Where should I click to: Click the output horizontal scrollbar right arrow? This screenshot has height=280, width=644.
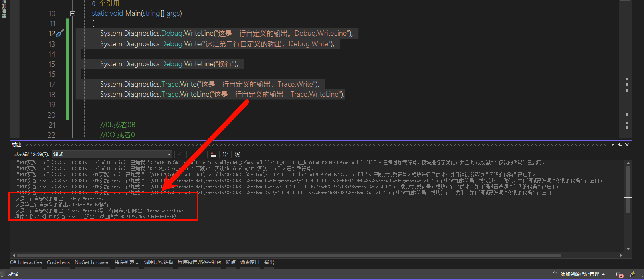621,255
